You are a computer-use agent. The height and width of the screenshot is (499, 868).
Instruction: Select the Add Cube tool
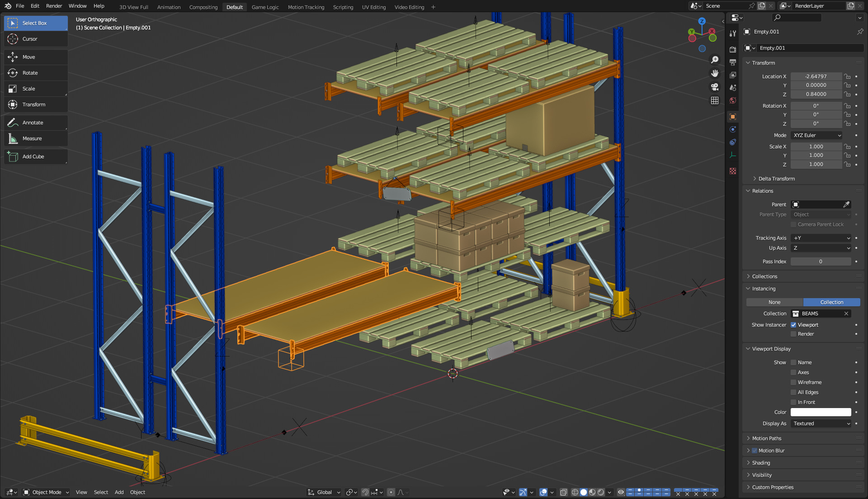36,157
